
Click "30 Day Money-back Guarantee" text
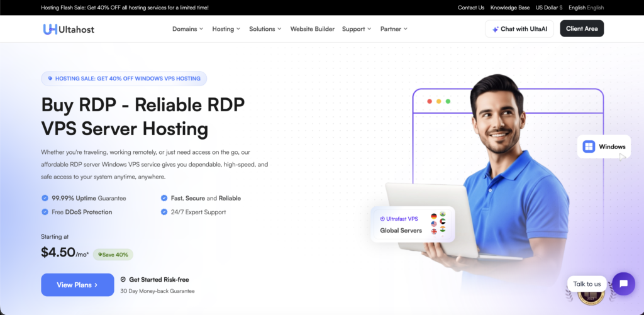pyautogui.click(x=157, y=291)
